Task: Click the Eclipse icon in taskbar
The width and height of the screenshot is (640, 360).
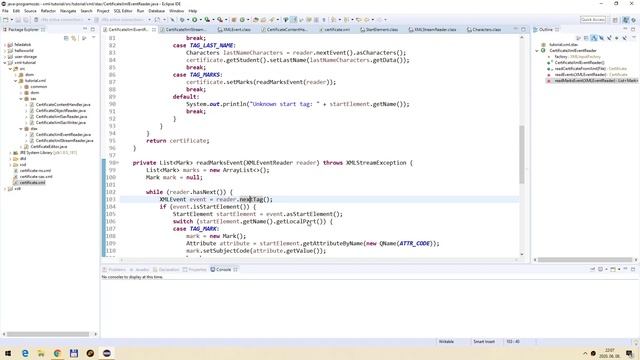Action: [107, 353]
